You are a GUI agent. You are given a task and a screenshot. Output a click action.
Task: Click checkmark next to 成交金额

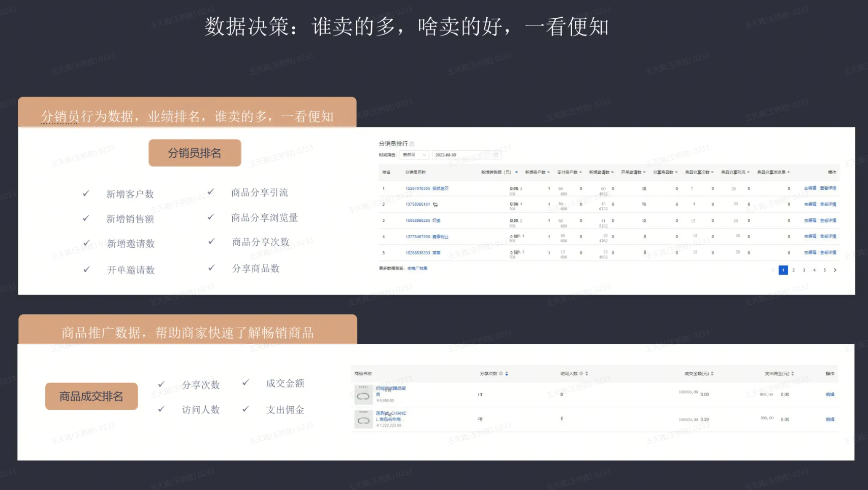[245, 383]
